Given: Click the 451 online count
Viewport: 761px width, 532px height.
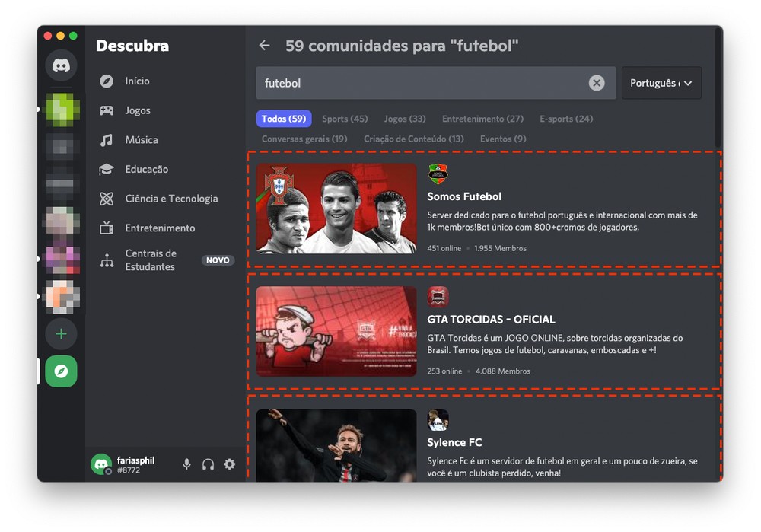Looking at the screenshot, I should tap(444, 249).
